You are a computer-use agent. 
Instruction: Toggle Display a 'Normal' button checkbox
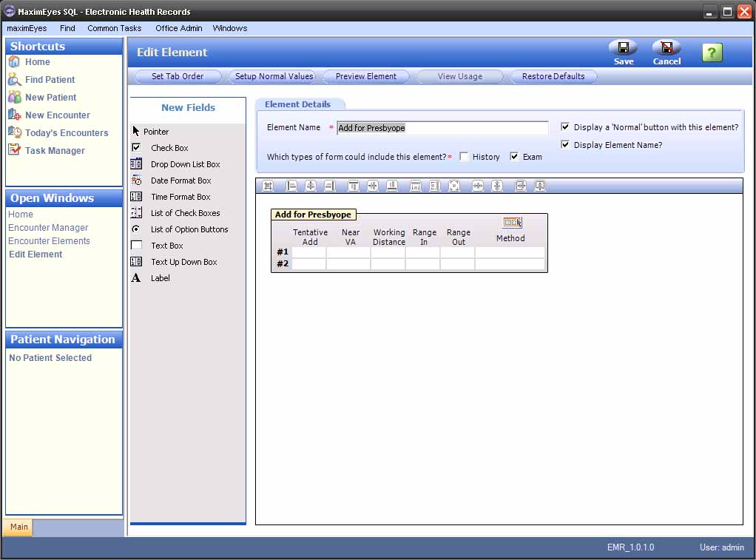565,126
